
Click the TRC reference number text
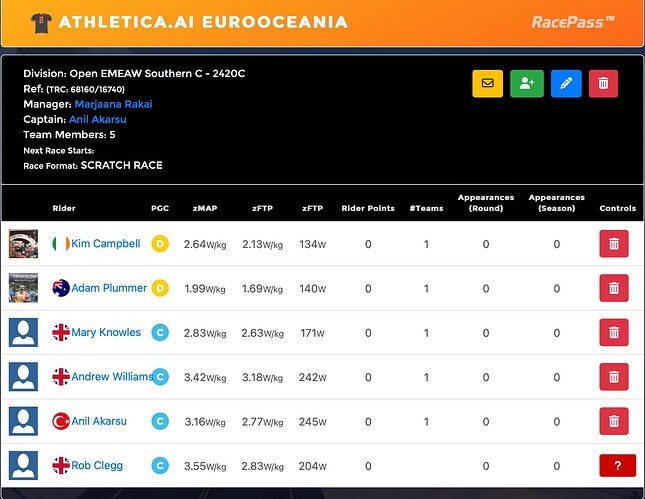pyautogui.click(x=85, y=89)
